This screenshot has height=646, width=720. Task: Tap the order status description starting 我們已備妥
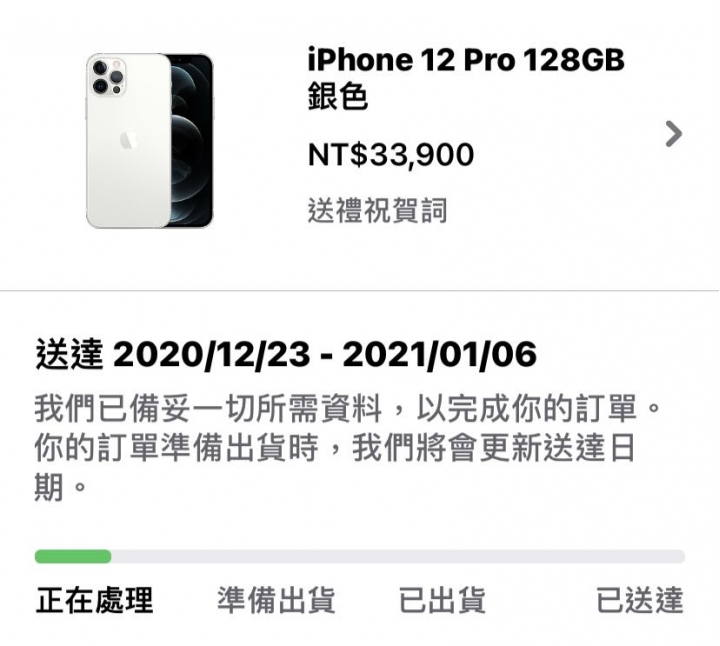click(x=348, y=447)
